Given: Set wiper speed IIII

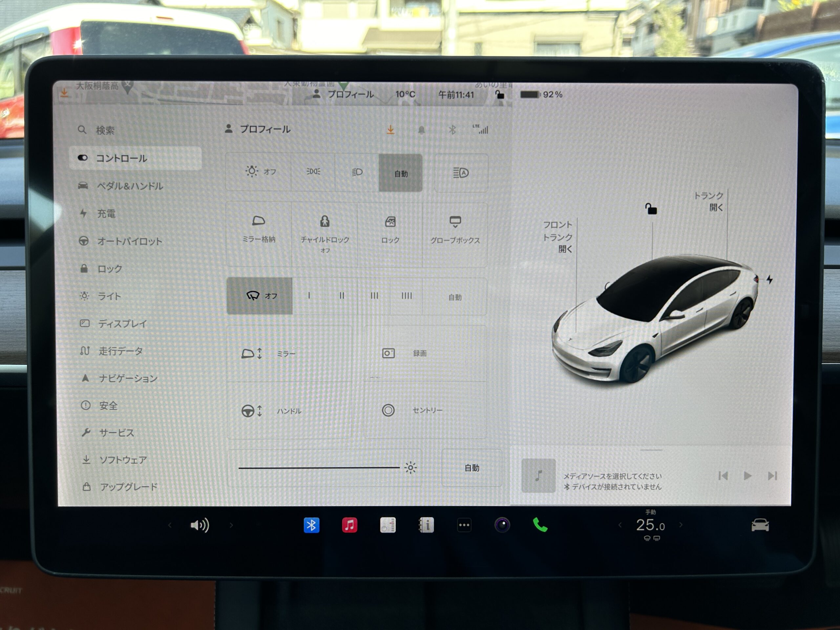Looking at the screenshot, I should point(406,295).
